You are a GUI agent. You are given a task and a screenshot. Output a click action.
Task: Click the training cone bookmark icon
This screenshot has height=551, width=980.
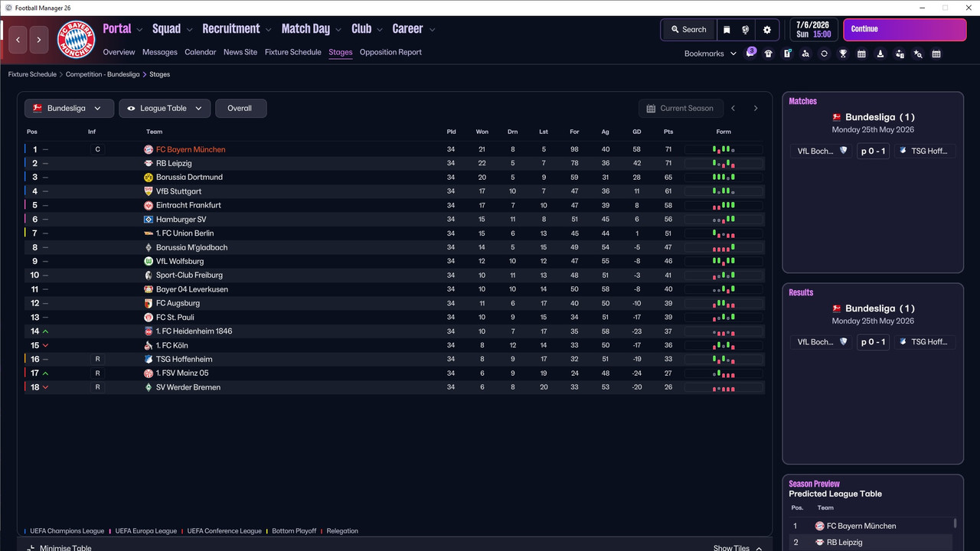click(880, 54)
